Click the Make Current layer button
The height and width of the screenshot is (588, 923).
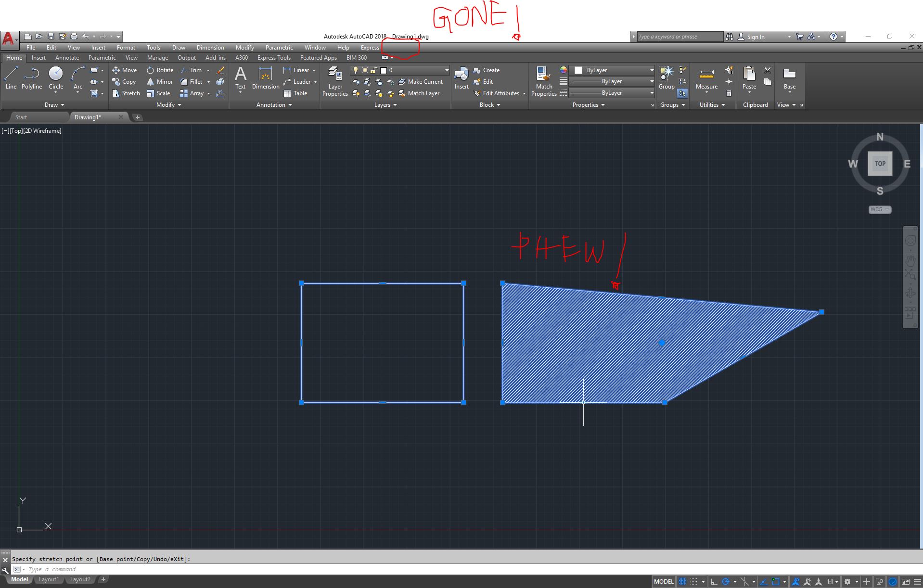click(421, 81)
